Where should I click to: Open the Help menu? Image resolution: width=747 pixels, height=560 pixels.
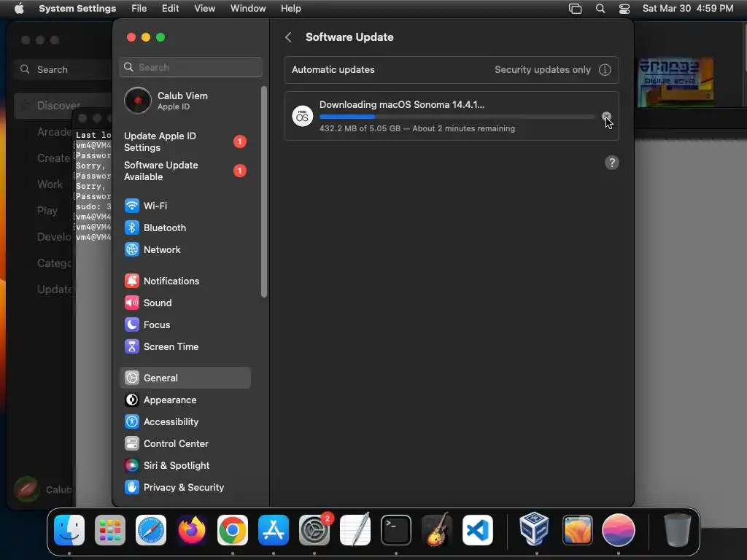290,9
